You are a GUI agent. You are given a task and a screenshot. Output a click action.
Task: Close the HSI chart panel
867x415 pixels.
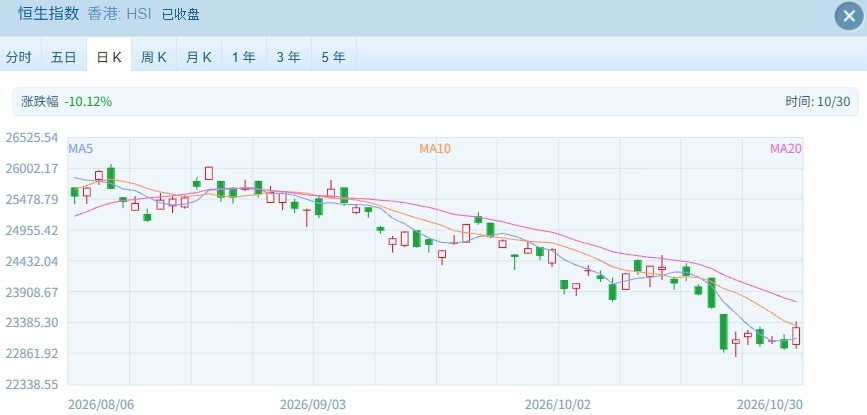click(849, 17)
